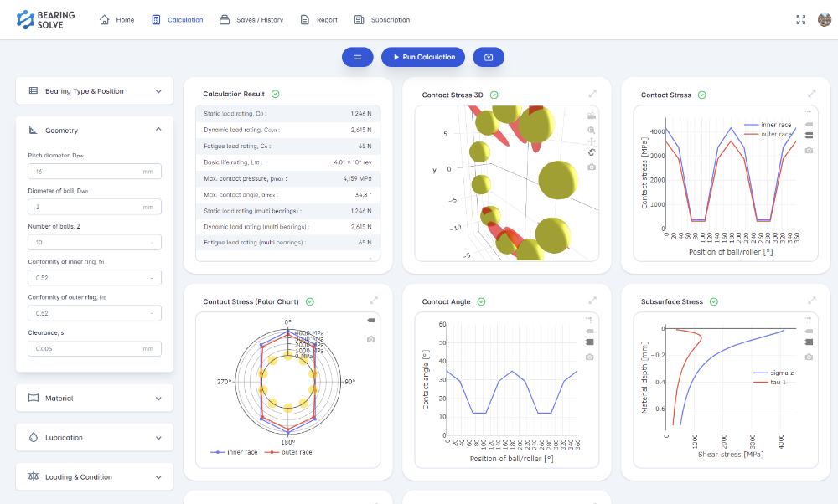Click the Diameter of ball input field
This screenshot has width=838, height=504.
[95, 207]
